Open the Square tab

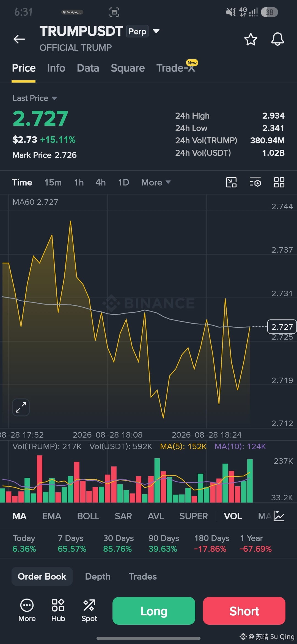click(128, 68)
